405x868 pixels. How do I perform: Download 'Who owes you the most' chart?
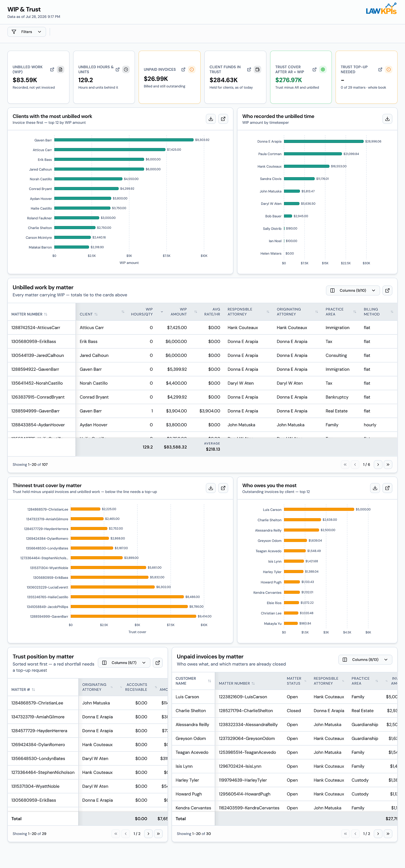point(375,488)
